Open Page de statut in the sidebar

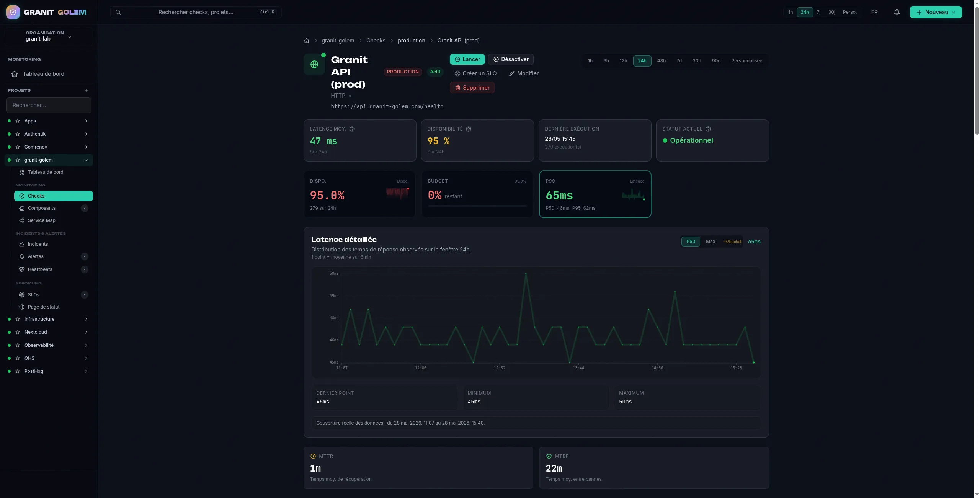(x=53, y=307)
